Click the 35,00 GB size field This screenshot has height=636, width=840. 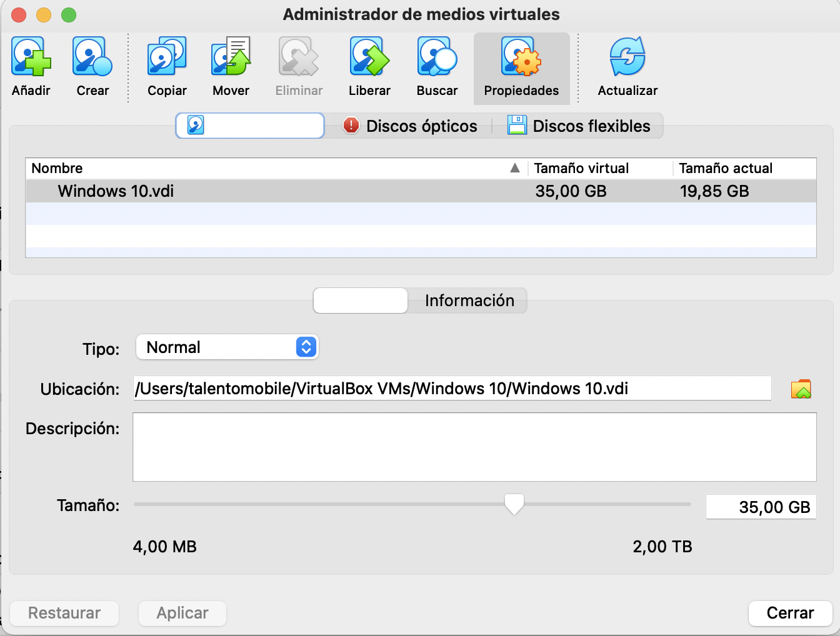tap(761, 507)
